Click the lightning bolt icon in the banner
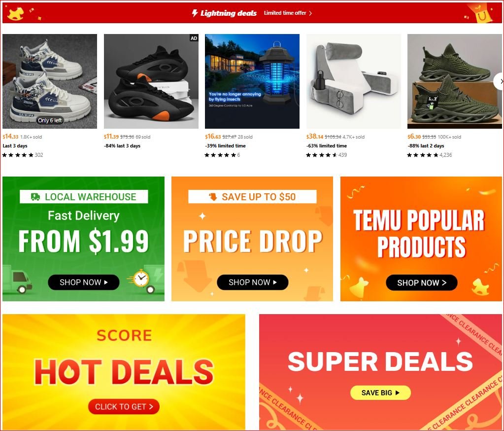 195,13
